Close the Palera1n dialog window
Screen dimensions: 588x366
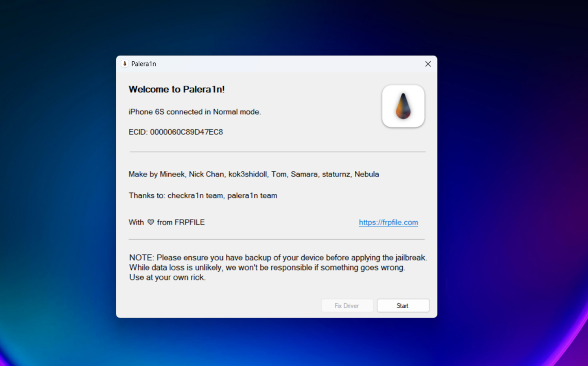click(x=428, y=64)
